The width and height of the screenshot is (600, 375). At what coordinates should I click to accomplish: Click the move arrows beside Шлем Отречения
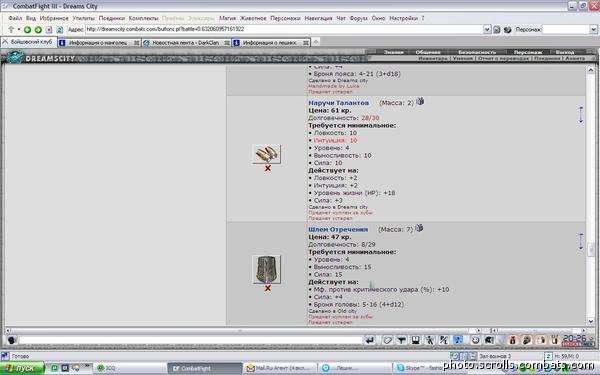581,241
